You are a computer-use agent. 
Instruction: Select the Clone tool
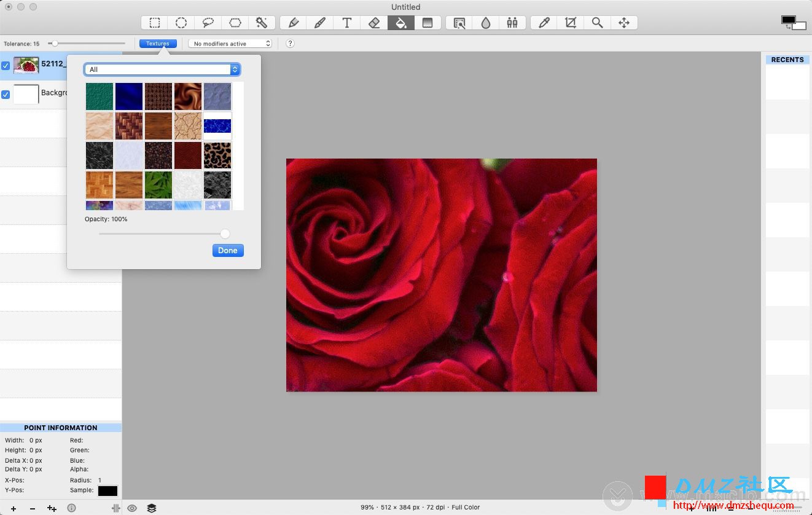coord(512,23)
